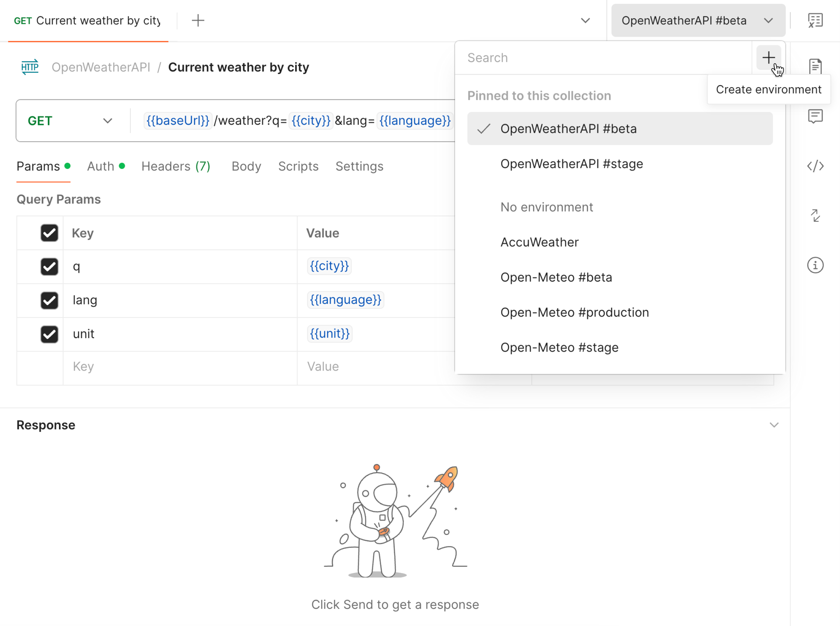
Task: Collapse the Response section chevron
Action: 774,425
